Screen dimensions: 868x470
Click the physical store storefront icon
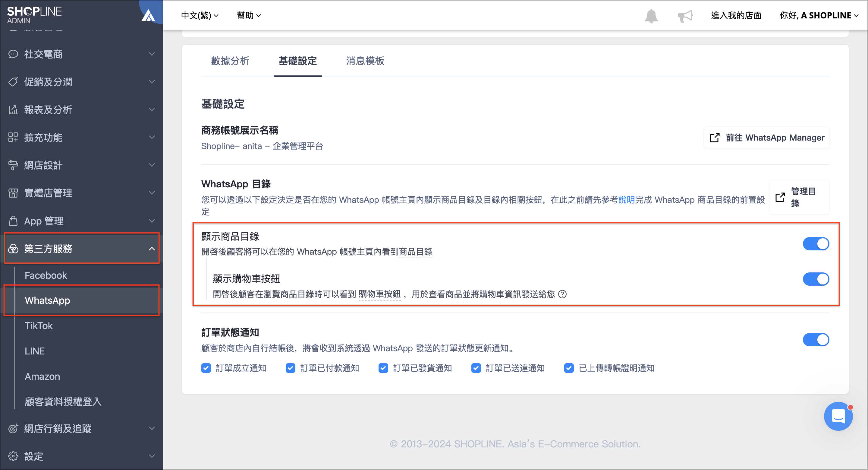coord(13,193)
